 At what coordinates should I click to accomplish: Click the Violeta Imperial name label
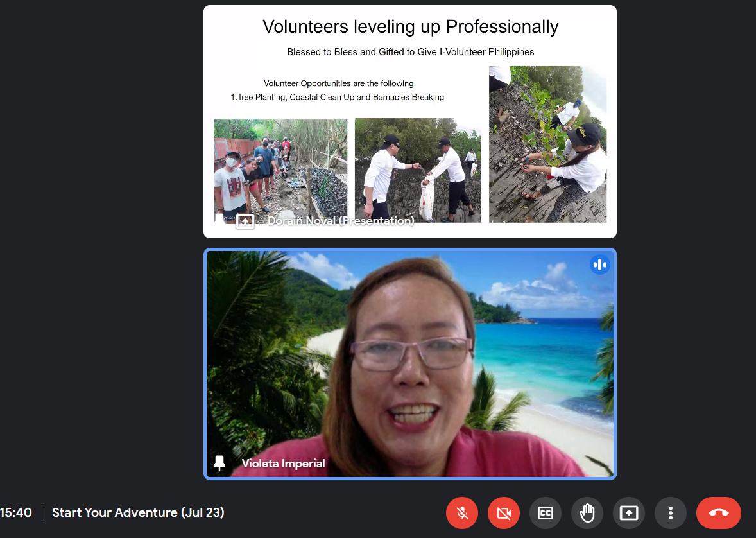click(283, 464)
